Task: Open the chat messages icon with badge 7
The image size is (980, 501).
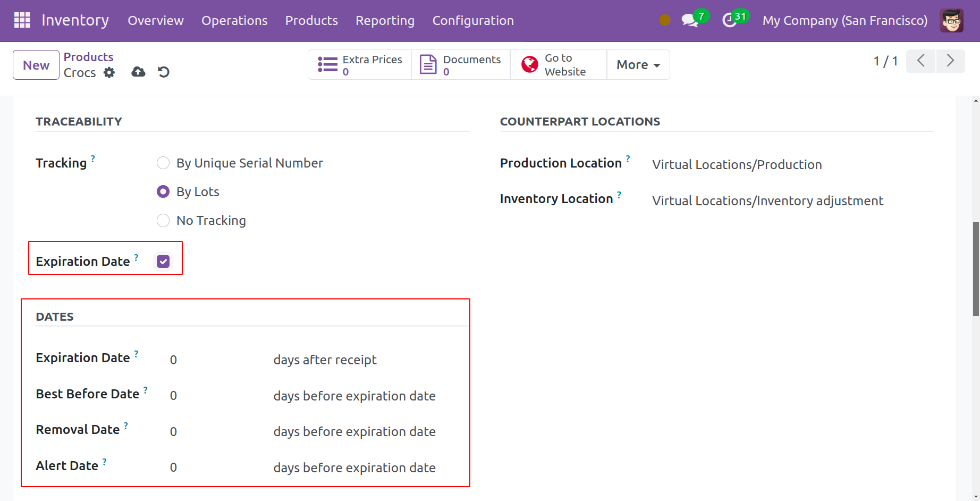Action: 689,21
